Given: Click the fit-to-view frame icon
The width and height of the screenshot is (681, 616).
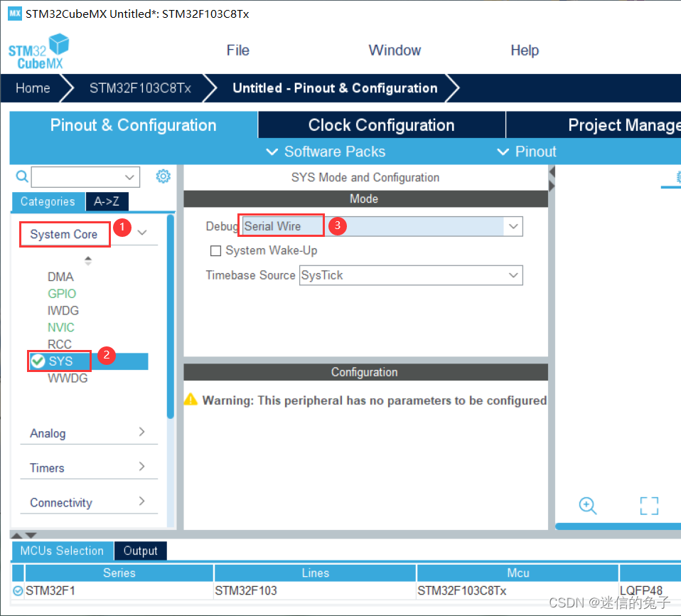Looking at the screenshot, I should [x=649, y=506].
